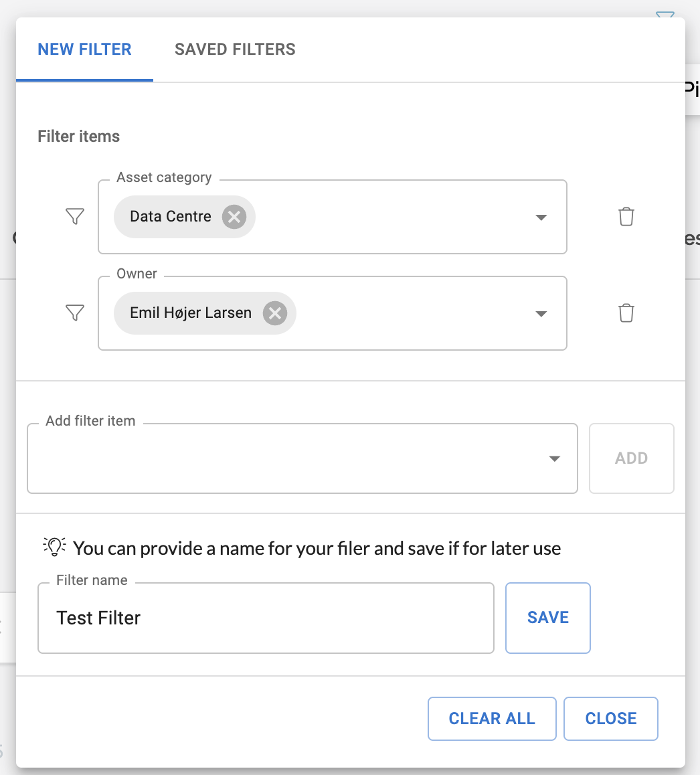
Task: Select the Emil Højer Larsen chip label
Action: pos(191,313)
